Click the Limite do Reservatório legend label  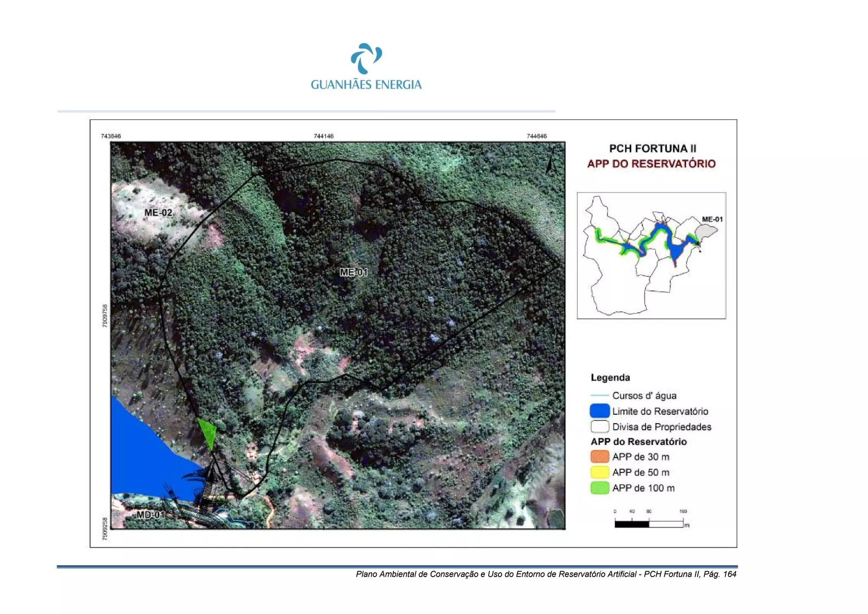pyautogui.click(x=660, y=411)
